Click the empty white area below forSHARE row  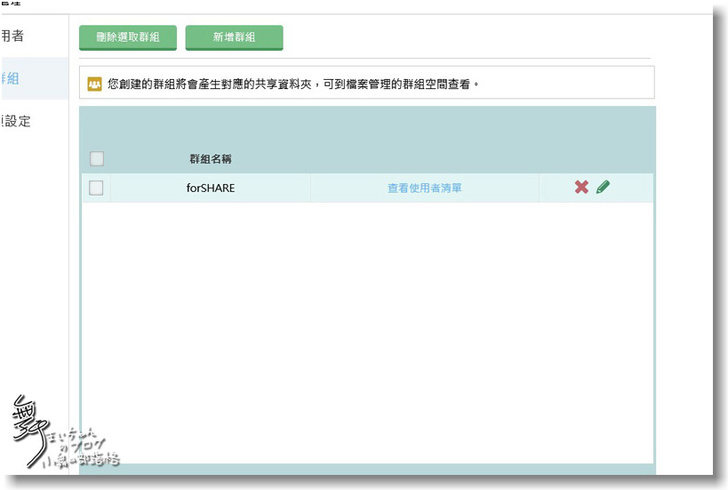367,330
